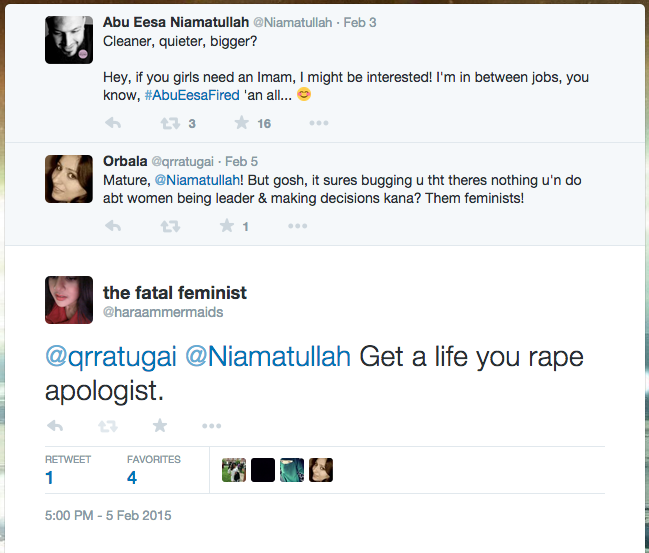Open Abu Eesa Niamatullah's profile picture
Viewport: 649px width, 553px height.
(x=70, y=39)
